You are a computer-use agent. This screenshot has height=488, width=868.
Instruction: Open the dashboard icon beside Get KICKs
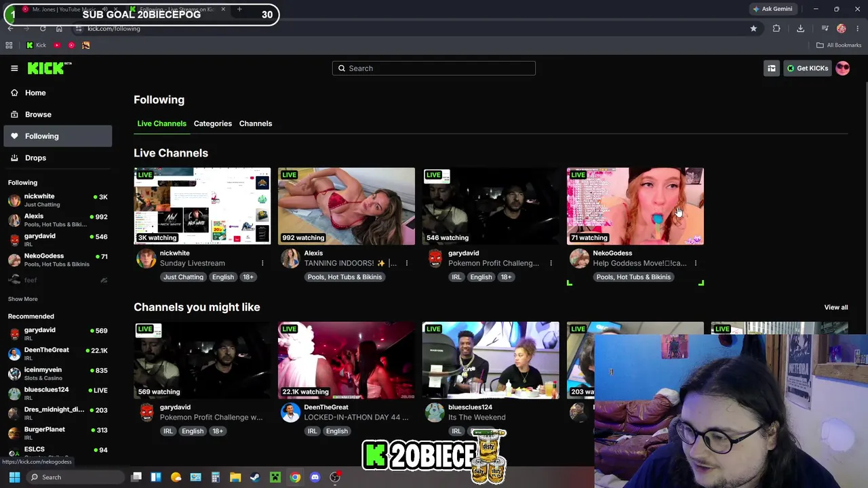772,68
